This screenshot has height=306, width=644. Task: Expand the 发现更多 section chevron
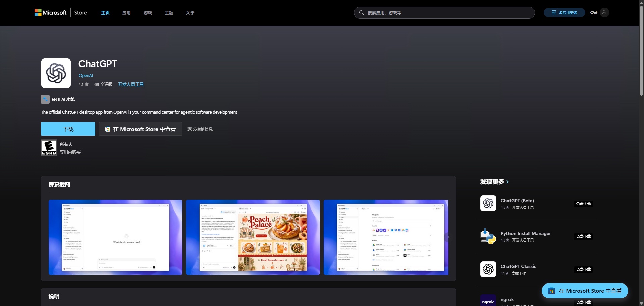coord(508,182)
